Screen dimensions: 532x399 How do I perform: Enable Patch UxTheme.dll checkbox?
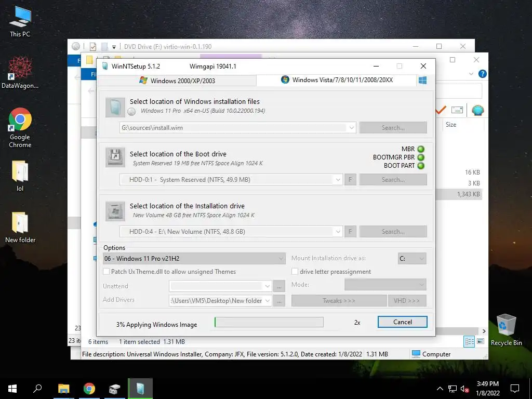(x=107, y=271)
